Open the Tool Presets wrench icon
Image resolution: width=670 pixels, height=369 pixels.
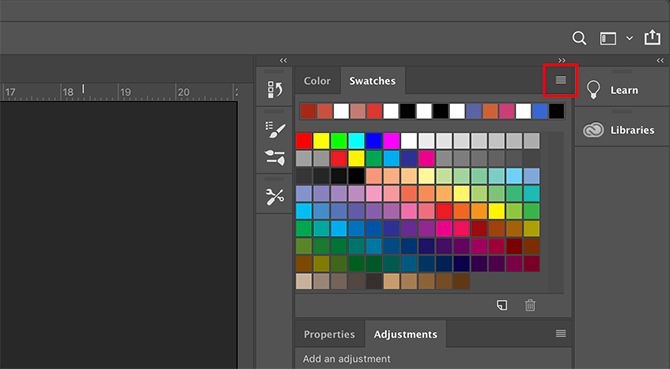pos(275,197)
